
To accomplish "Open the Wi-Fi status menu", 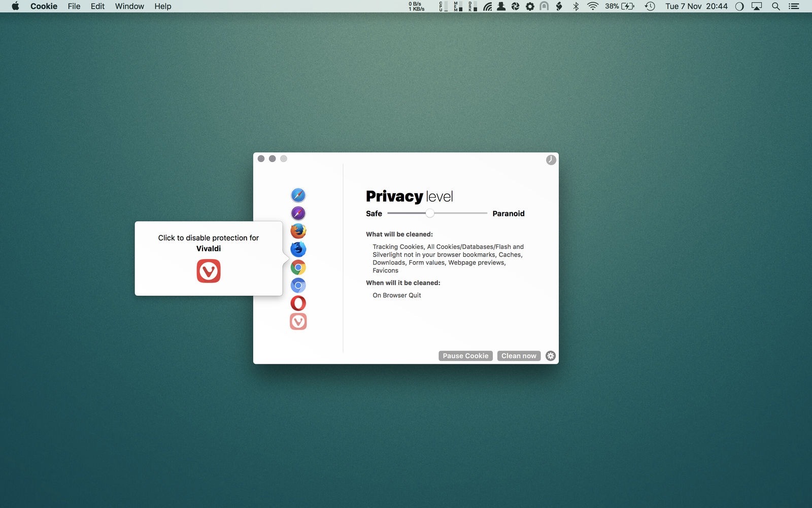I will coord(592,6).
